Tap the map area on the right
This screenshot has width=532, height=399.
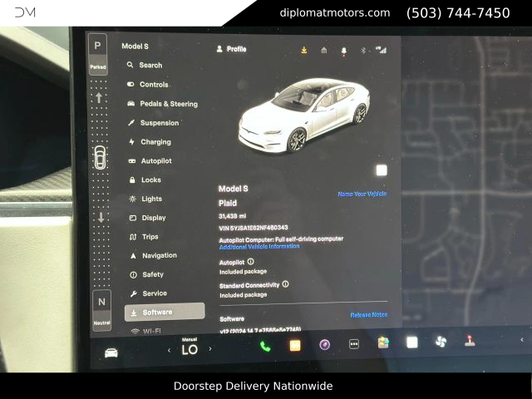(x=466, y=180)
